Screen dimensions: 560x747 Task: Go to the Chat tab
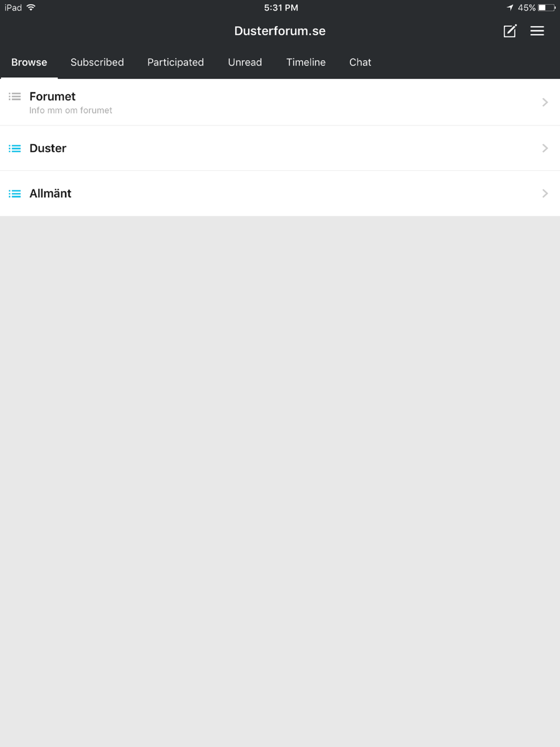[360, 62]
